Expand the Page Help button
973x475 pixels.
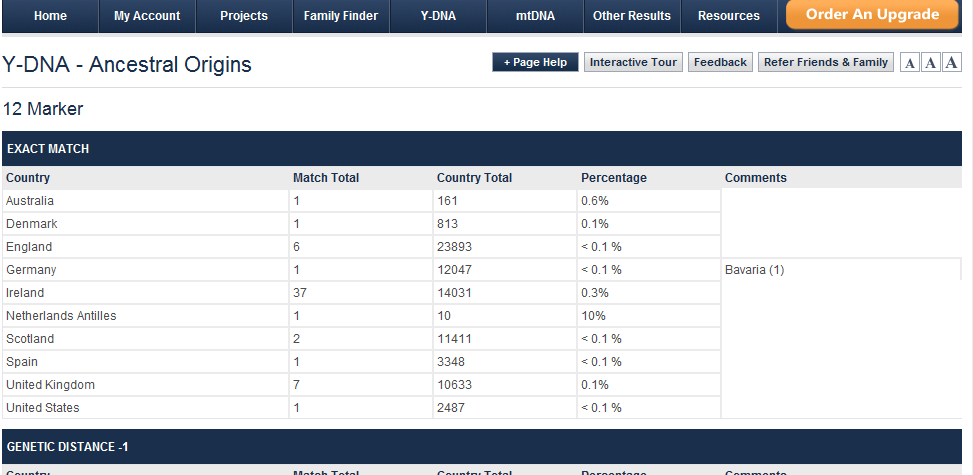point(535,62)
